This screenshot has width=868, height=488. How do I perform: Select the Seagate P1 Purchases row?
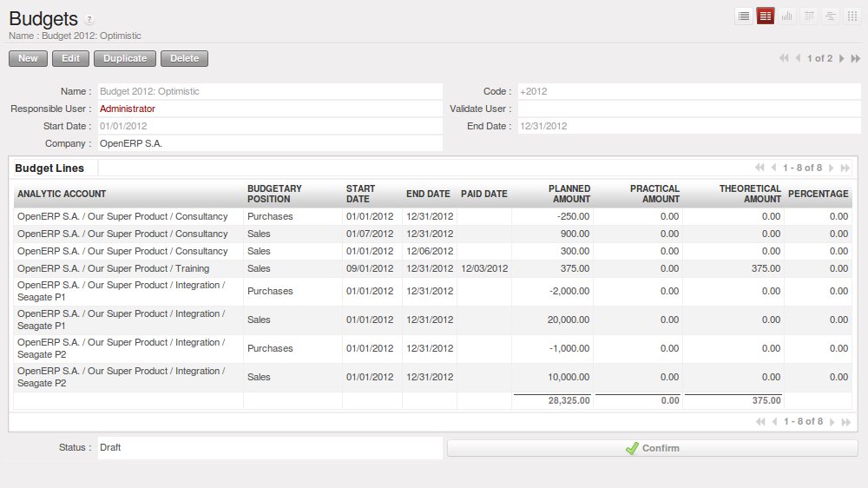pyautogui.click(x=433, y=292)
